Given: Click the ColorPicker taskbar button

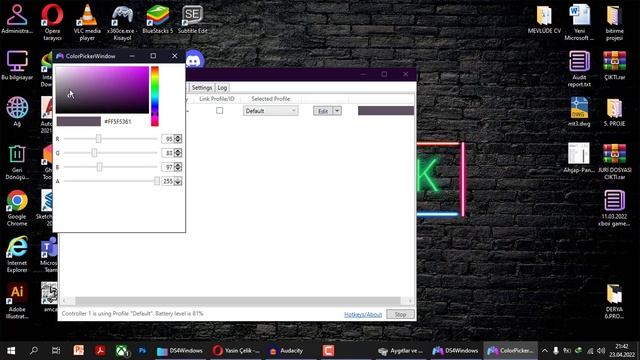Looking at the screenshot, I should [510, 351].
